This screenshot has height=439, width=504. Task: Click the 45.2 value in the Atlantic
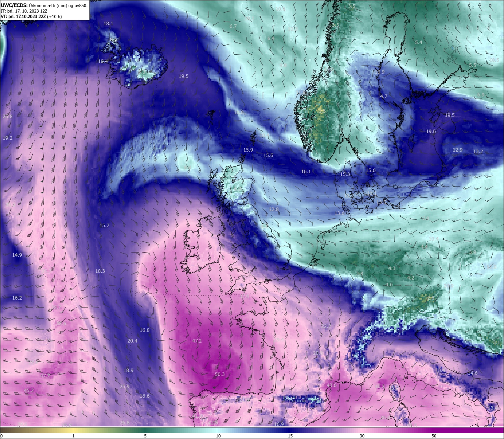click(29, 391)
